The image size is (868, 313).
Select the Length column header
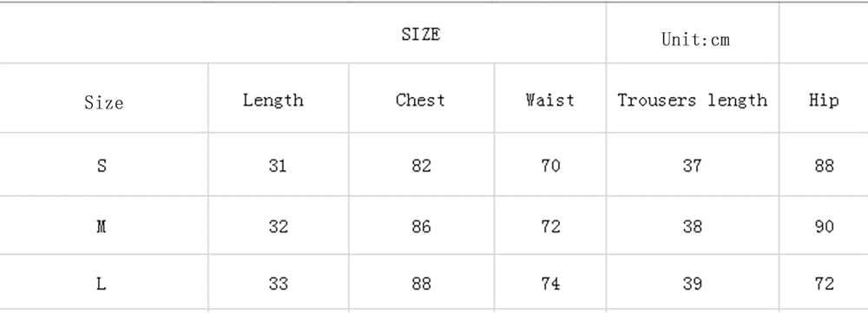coord(273,100)
